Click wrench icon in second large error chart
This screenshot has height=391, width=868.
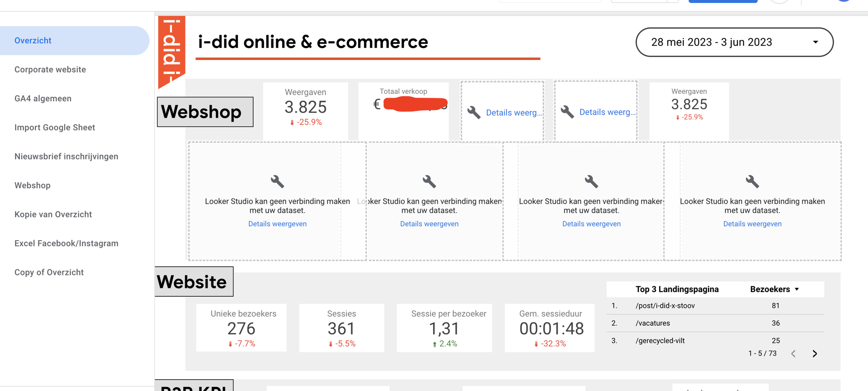429,181
